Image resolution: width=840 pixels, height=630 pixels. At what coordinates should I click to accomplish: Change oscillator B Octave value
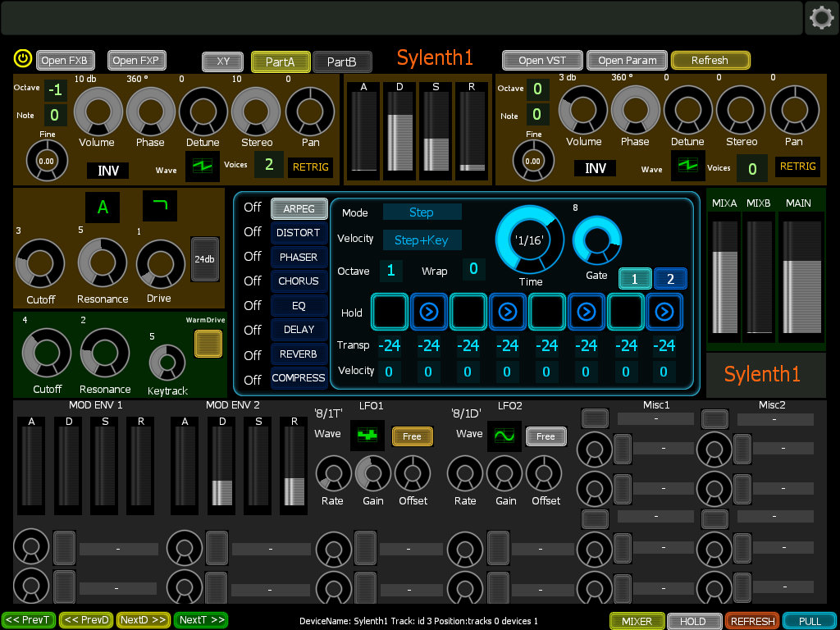537,89
